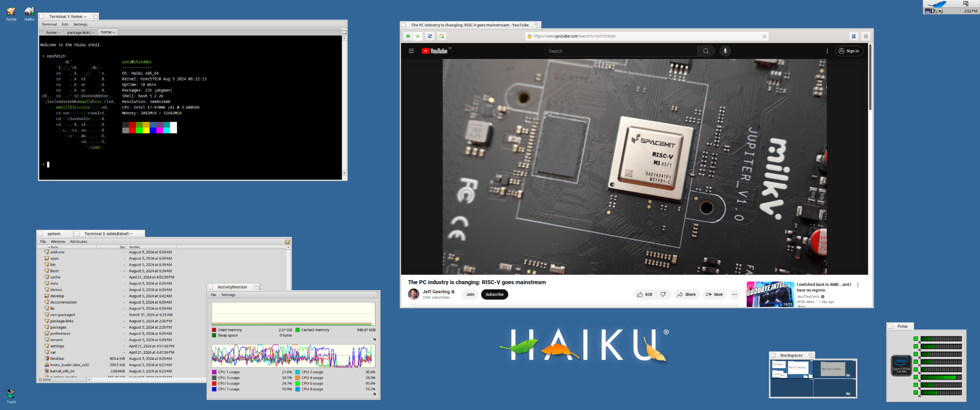Click the Share button under the video
The height and width of the screenshot is (410, 980).
[686, 294]
